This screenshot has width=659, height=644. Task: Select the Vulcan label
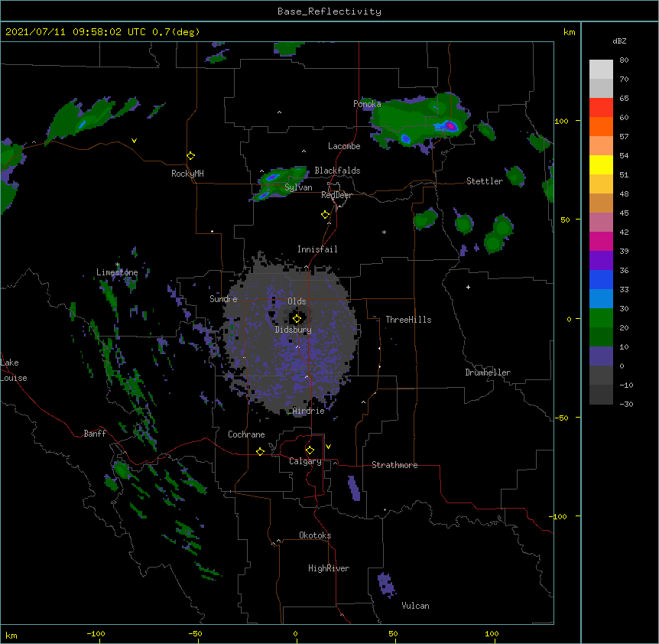[415, 606]
